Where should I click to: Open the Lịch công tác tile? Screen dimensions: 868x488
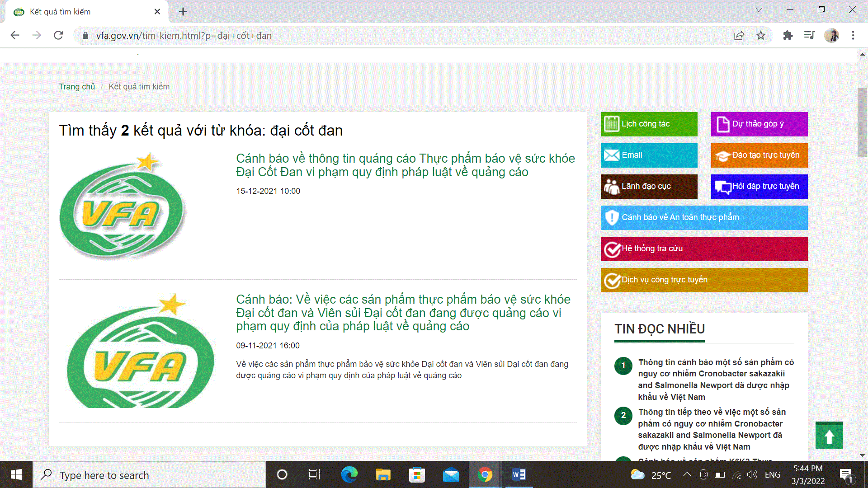[649, 124]
